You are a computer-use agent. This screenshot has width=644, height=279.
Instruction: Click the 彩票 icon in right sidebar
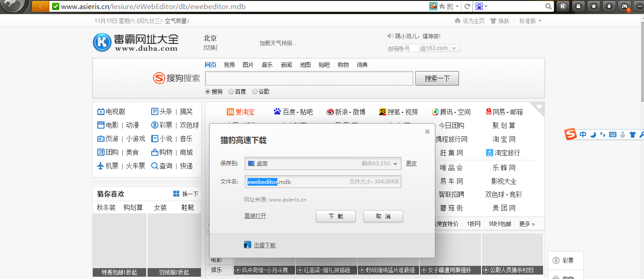click(x=556, y=260)
